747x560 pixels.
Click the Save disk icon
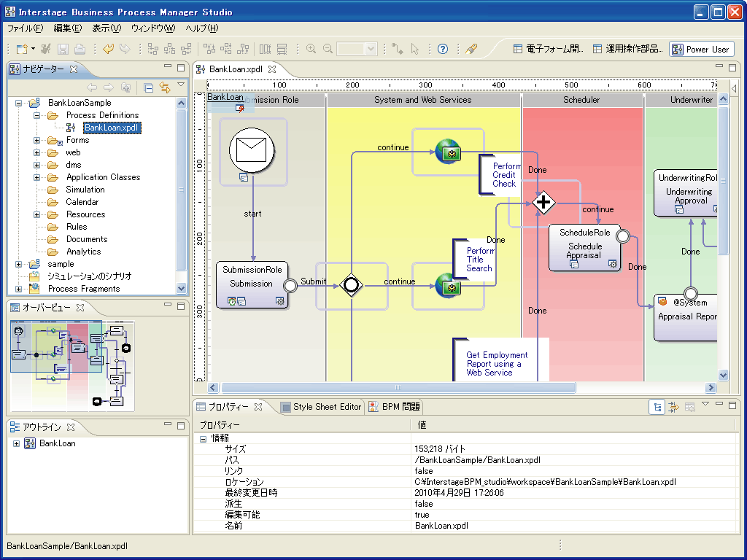63,49
